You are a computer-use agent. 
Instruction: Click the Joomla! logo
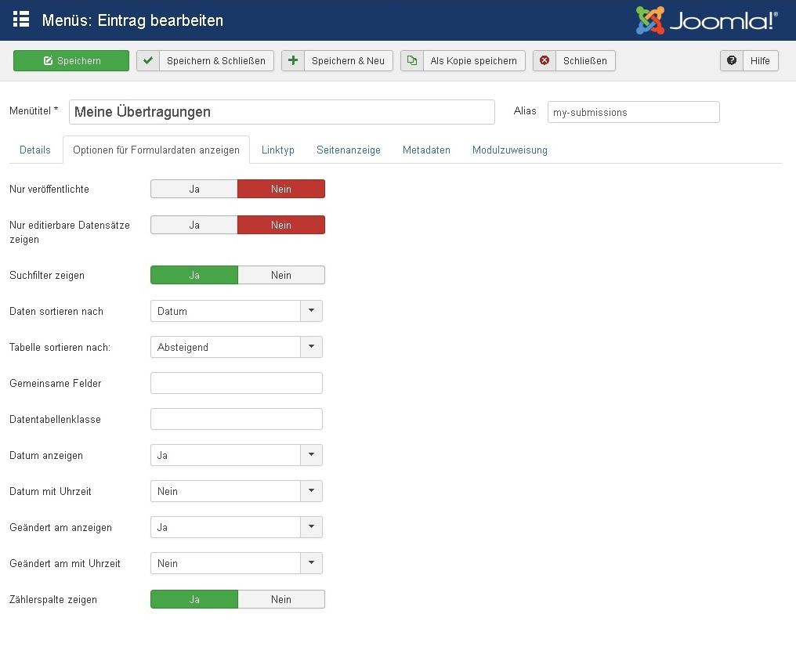tap(707, 20)
